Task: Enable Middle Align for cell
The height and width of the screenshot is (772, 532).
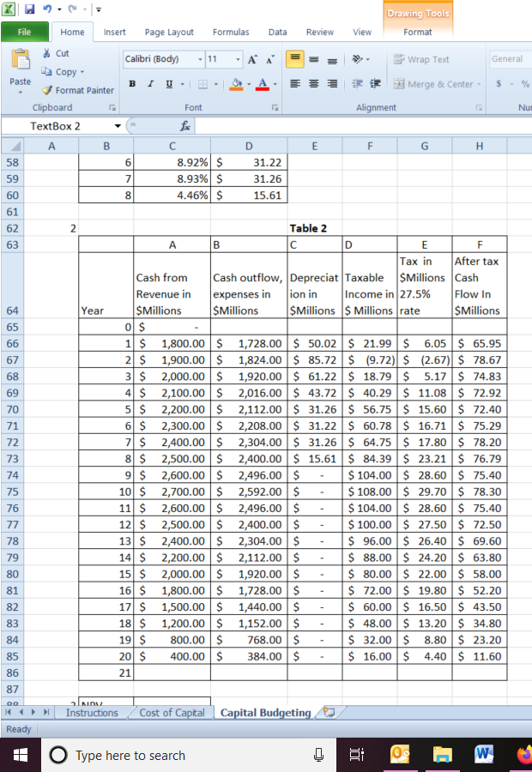Action: (313, 59)
